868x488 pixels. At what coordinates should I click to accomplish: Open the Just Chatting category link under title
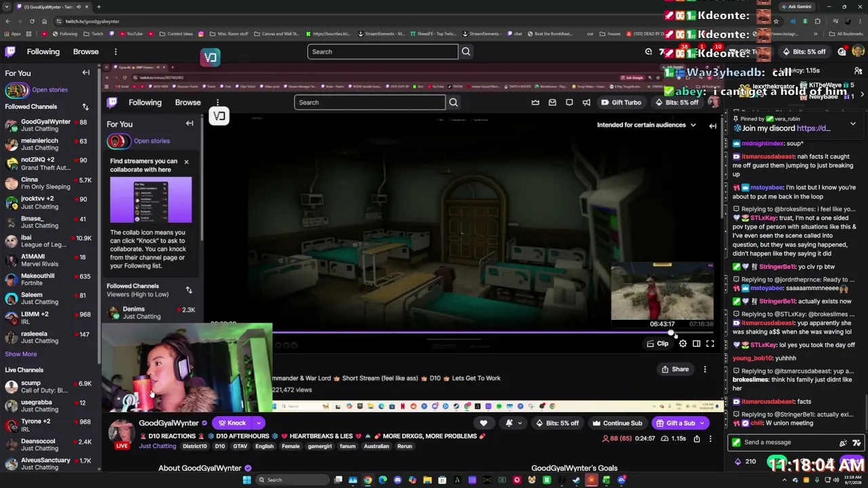[x=157, y=446]
